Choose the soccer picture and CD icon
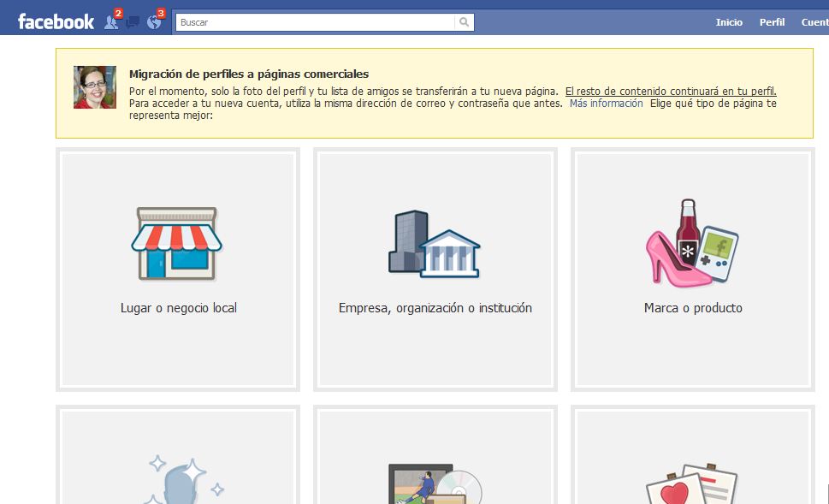Viewport: 829px width, 504px height. 435,484
